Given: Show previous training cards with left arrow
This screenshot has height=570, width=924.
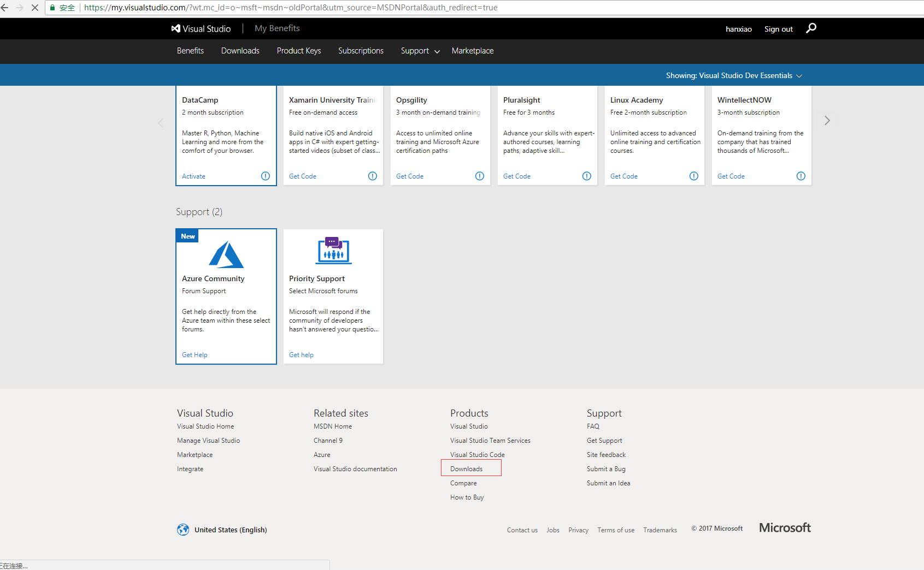Looking at the screenshot, I should [x=161, y=123].
